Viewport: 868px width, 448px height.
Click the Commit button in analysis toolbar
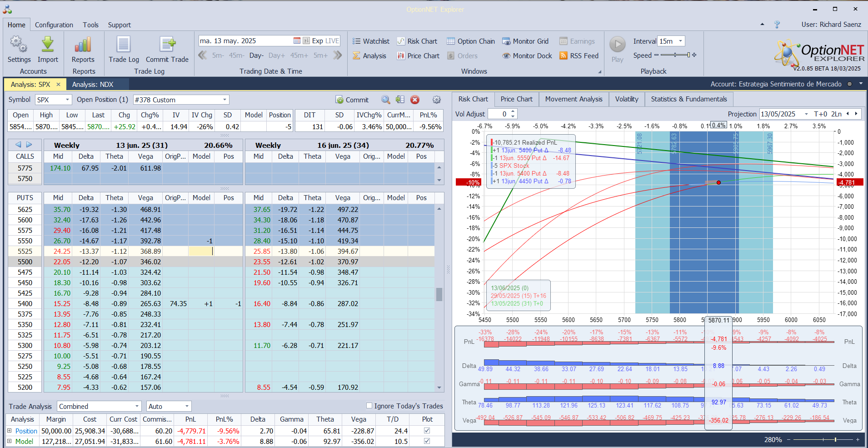[x=352, y=100]
